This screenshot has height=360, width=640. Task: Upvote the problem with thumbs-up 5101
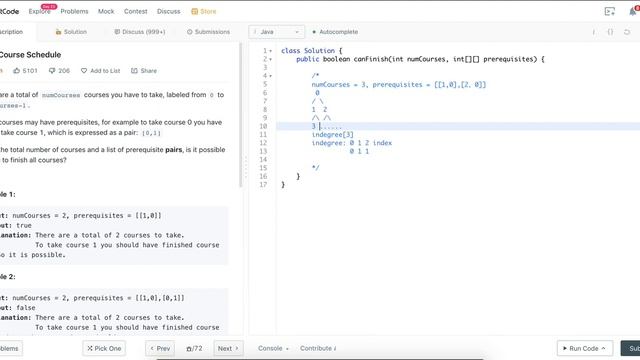pyautogui.click(x=25, y=71)
